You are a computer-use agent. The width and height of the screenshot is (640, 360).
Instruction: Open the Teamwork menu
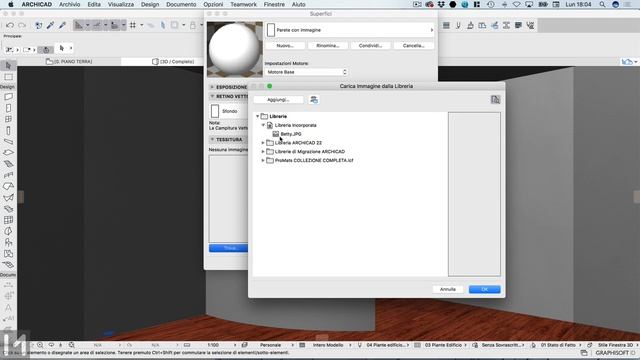[243, 4]
